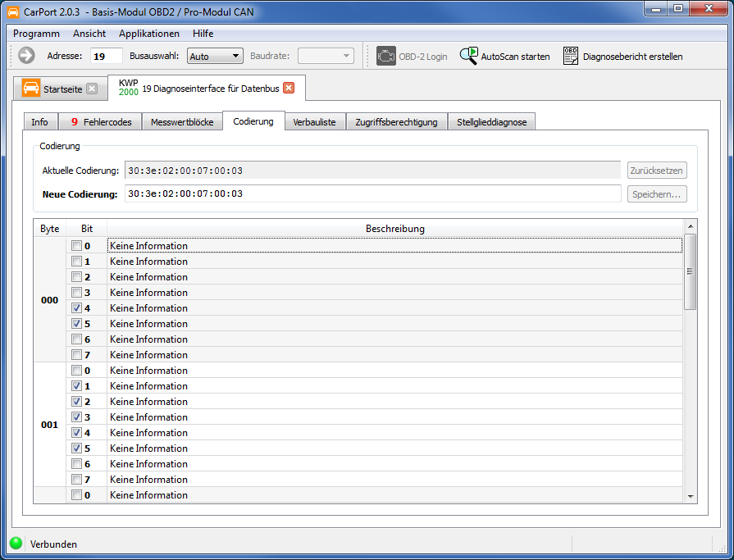Uncheck byte 001 bit 4 checkbox
Viewport: 734px width, 560px height.
[x=77, y=433]
